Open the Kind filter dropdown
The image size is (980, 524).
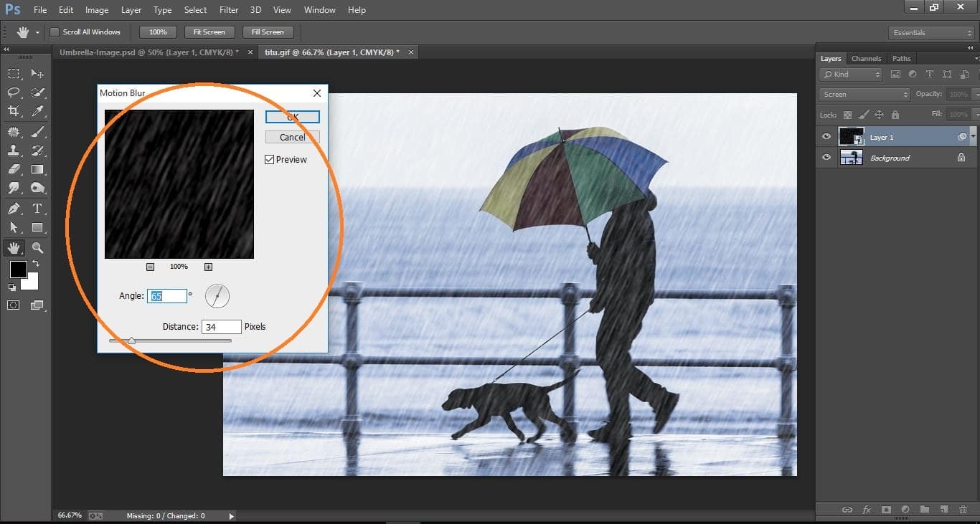click(x=850, y=74)
